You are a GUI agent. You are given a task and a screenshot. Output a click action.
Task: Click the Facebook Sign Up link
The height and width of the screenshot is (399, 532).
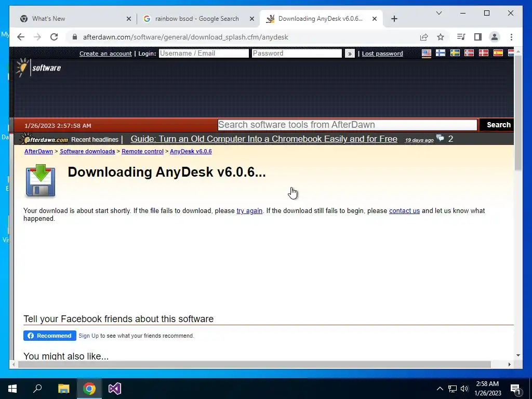pyautogui.click(x=88, y=336)
